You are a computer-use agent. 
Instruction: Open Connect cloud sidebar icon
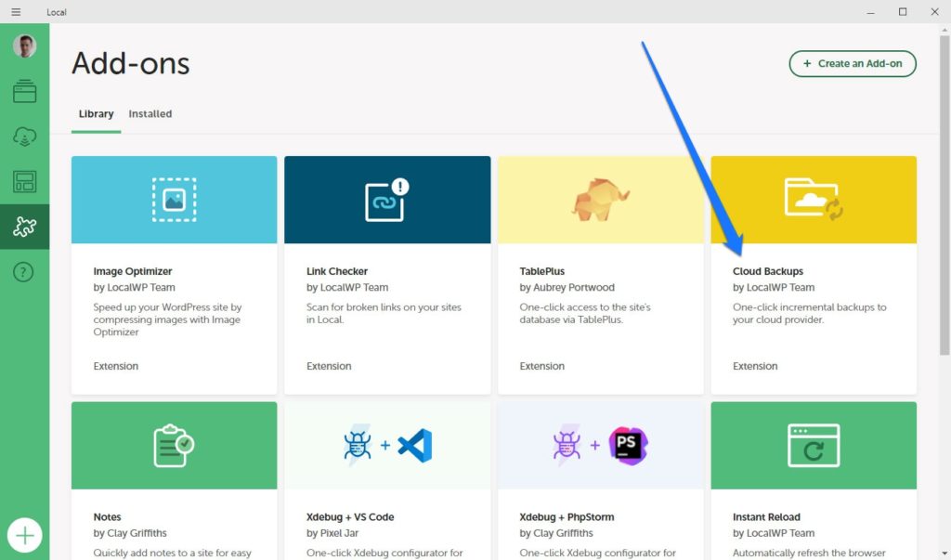pos(25,137)
